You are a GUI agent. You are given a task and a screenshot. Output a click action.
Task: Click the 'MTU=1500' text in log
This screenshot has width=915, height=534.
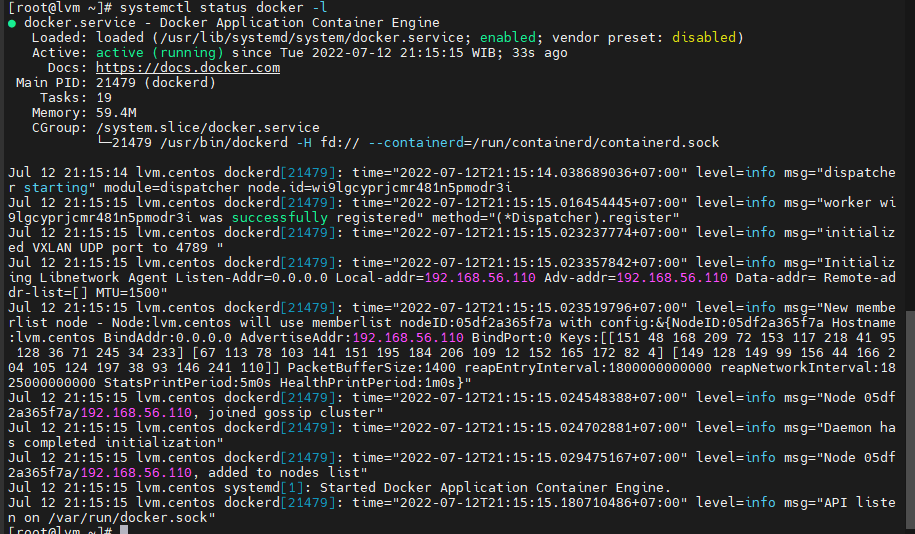(128, 293)
